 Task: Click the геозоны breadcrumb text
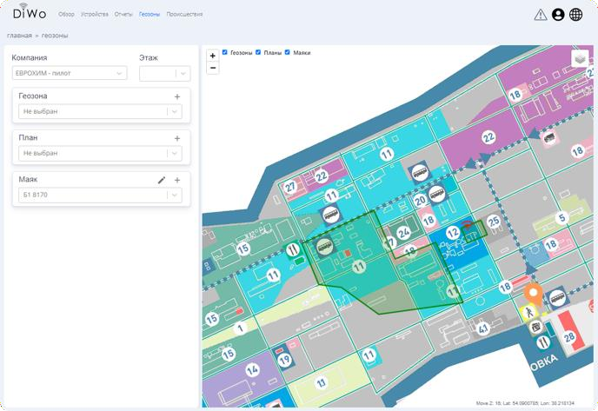[55, 35]
